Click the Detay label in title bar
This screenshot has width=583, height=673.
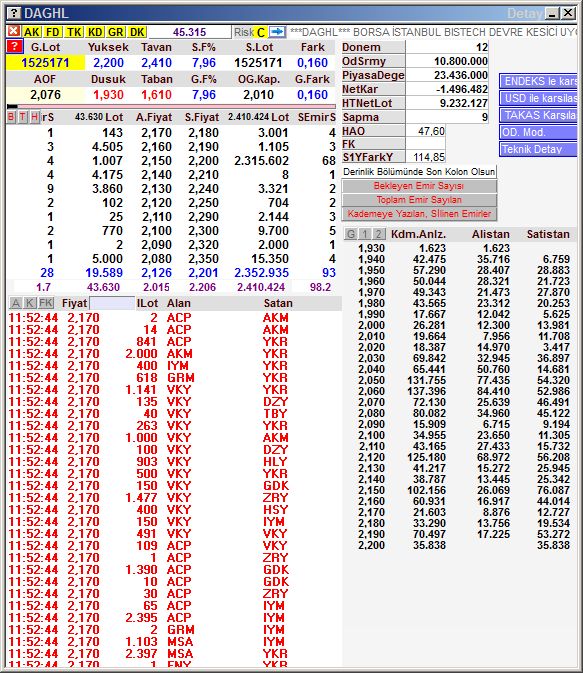click(524, 14)
